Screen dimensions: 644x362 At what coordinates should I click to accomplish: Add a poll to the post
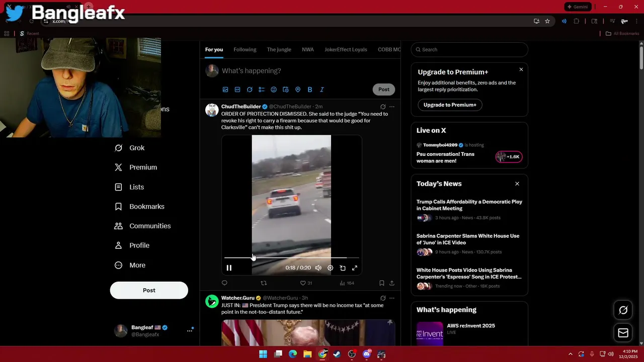(x=262, y=89)
